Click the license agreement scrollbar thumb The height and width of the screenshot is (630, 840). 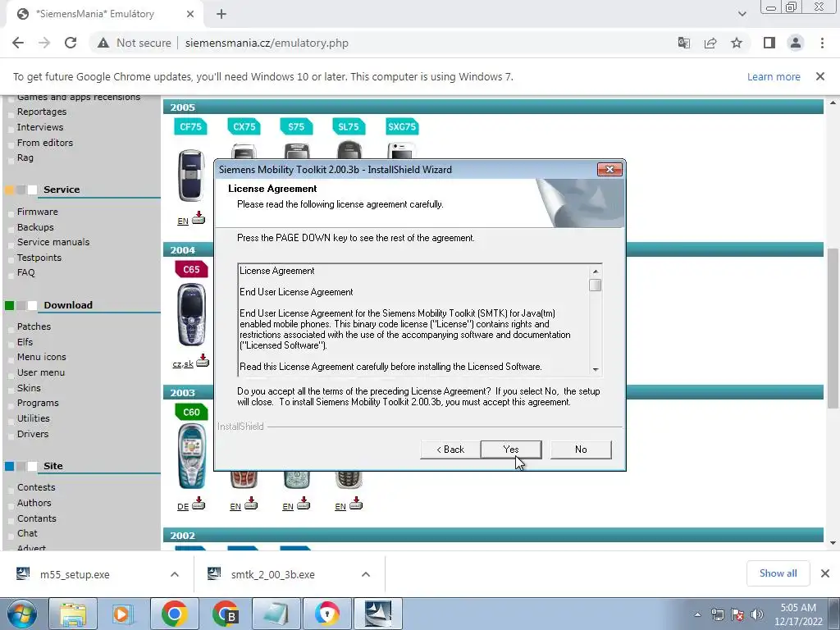tap(596, 285)
